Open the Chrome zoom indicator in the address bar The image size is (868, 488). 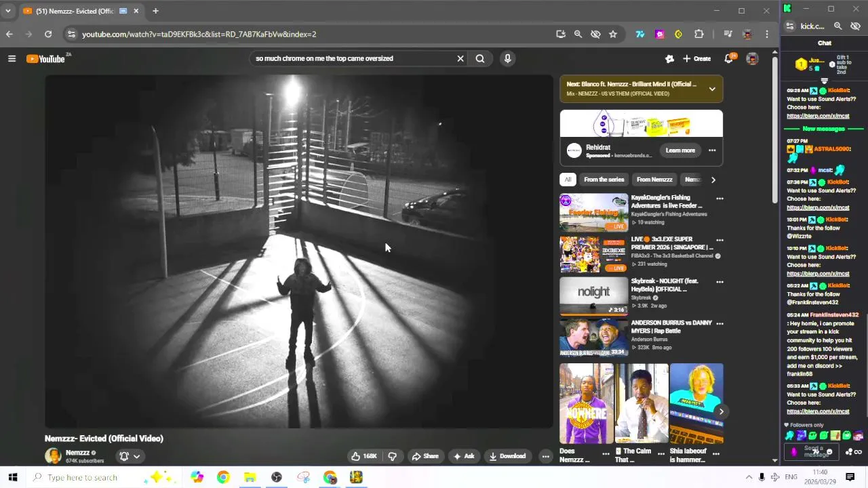tap(578, 34)
